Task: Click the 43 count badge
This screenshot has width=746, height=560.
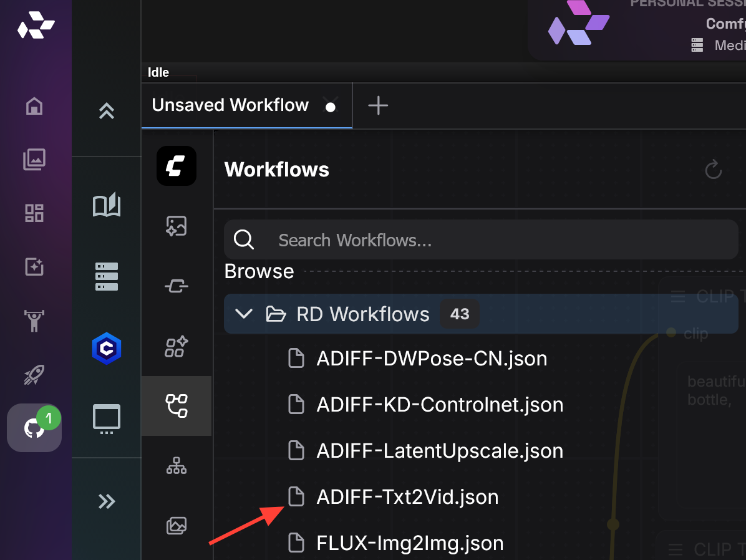Action: (x=460, y=314)
